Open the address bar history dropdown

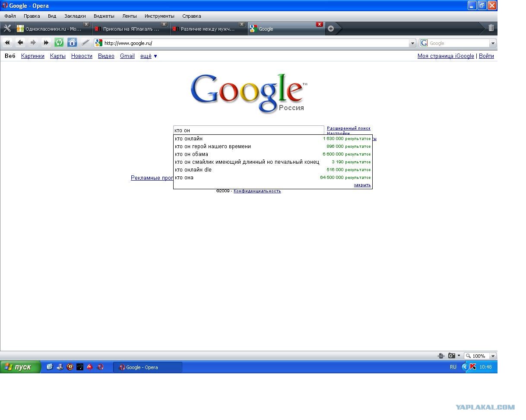(x=412, y=43)
